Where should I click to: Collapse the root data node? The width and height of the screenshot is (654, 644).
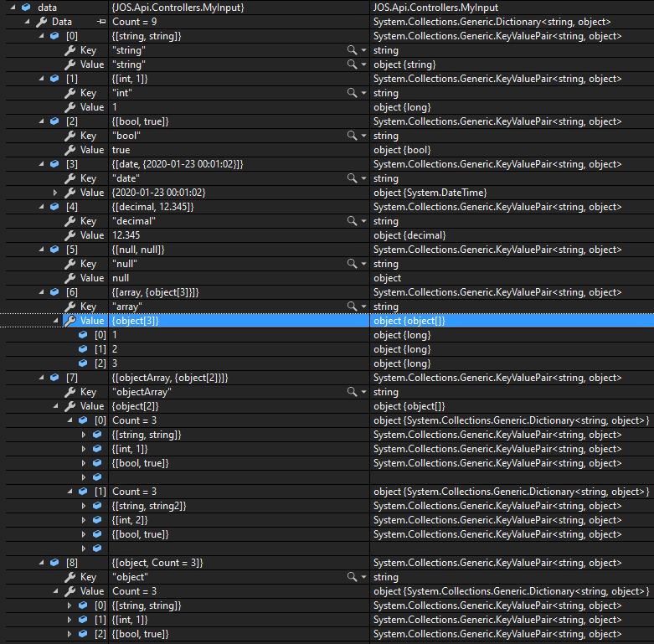(x=13, y=7)
